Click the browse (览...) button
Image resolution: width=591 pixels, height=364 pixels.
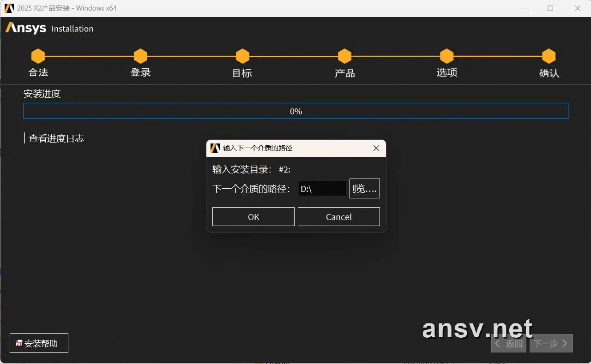(365, 189)
